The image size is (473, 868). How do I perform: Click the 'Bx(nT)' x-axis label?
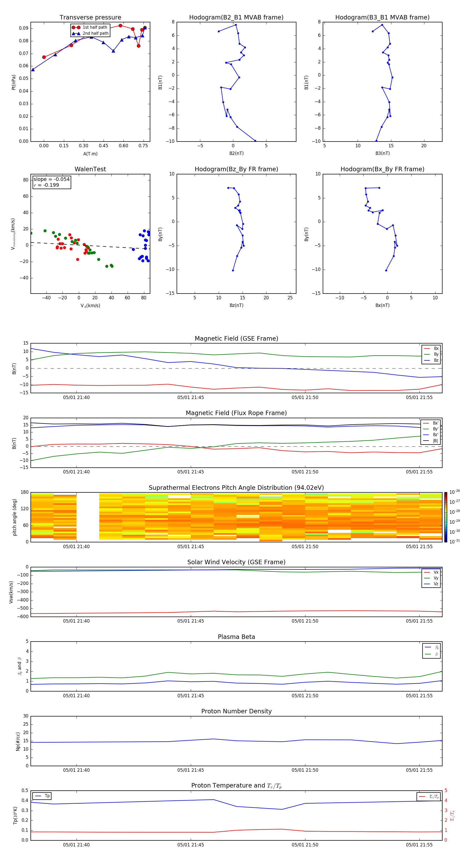coord(382,305)
